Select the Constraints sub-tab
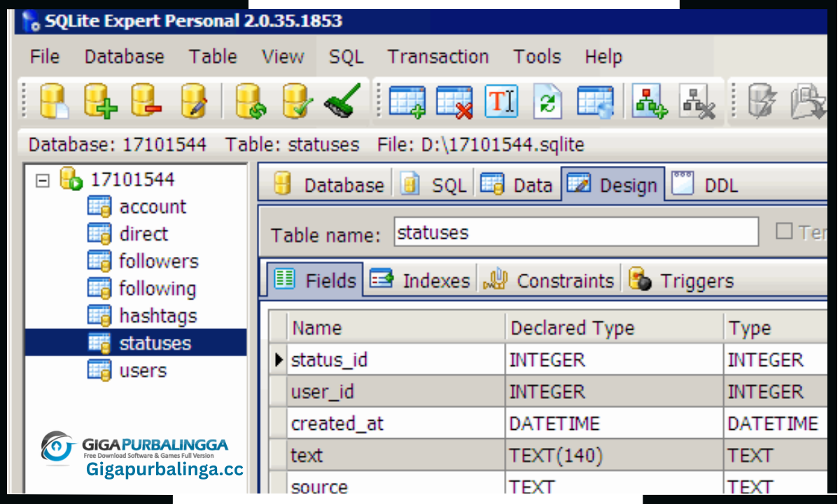The image size is (840, 504). pos(549,281)
